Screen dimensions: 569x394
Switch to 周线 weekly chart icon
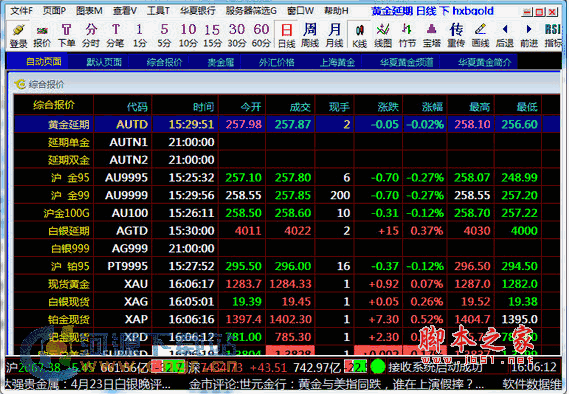tap(310, 36)
